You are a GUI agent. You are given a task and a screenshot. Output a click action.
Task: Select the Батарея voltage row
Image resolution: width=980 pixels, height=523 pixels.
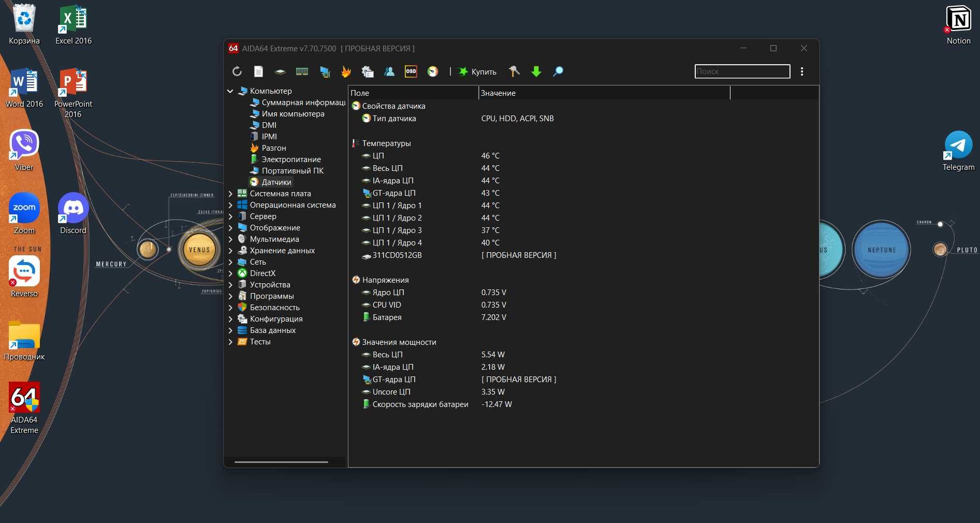(583, 317)
